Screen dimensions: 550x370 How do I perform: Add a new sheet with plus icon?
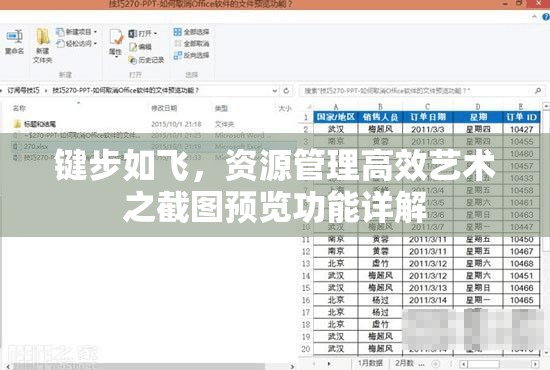[x=435, y=364]
